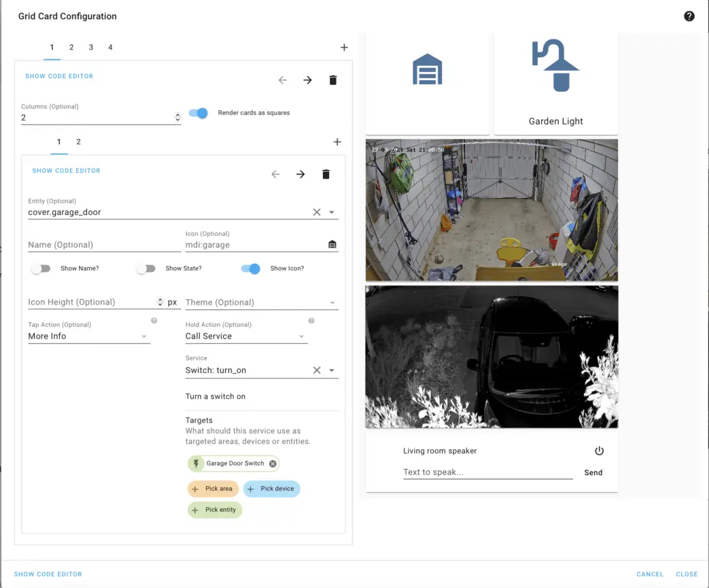Viewport: 709px width, 588px height.
Task: Open the help icon
Action: 689,16
